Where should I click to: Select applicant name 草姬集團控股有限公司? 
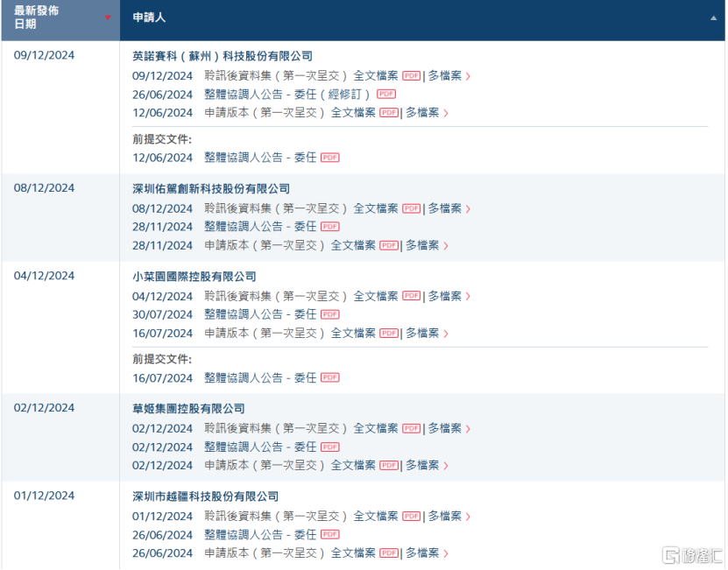tap(188, 409)
